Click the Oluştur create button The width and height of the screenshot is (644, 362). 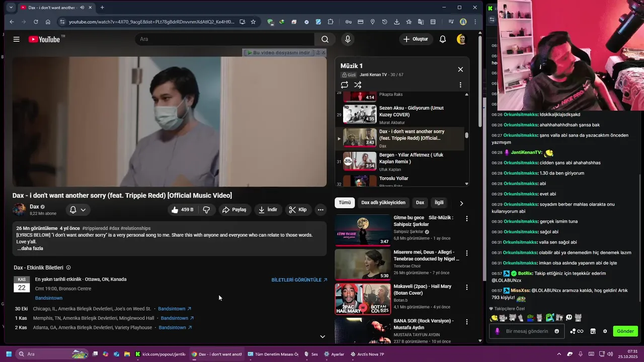tap(416, 39)
